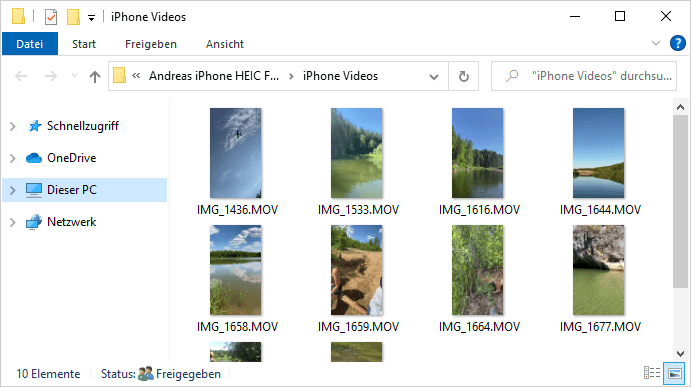The width and height of the screenshot is (691, 387).
Task: Close the iPhone Videos window
Action: [666, 17]
